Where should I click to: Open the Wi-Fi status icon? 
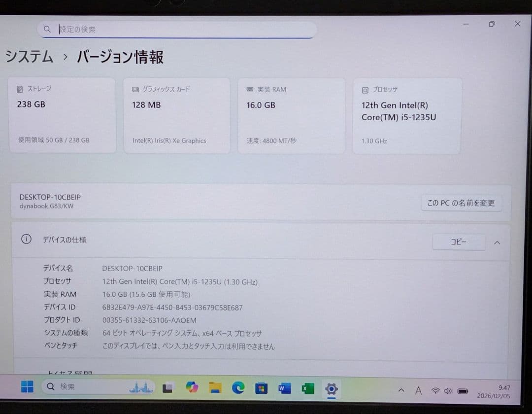pyautogui.click(x=435, y=390)
